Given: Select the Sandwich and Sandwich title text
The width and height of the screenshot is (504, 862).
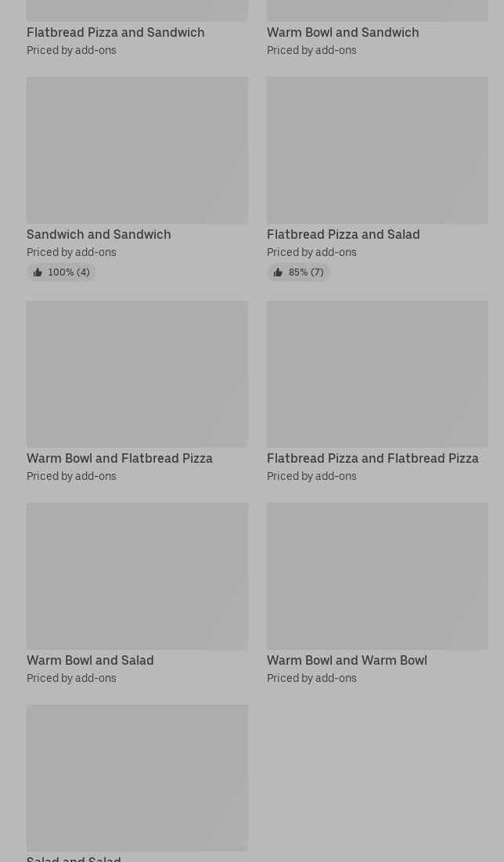Looking at the screenshot, I should tap(99, 234).
